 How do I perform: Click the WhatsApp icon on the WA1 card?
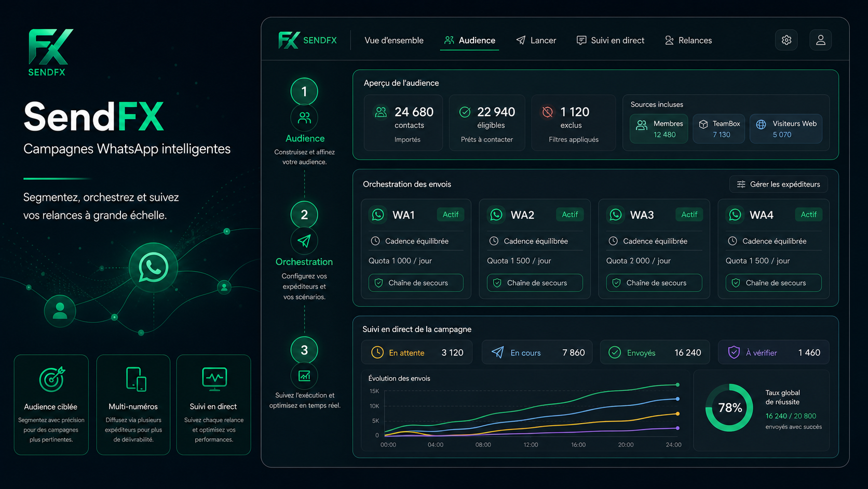(x=378, y=215)
